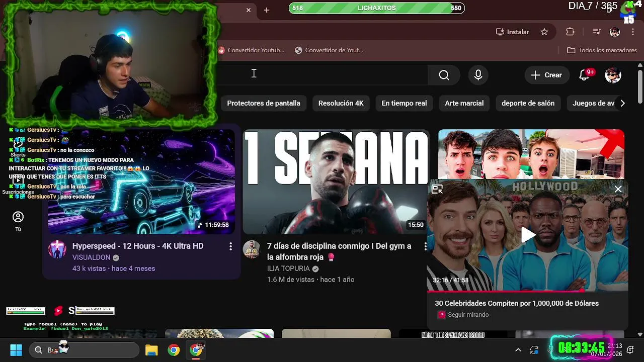This screenshot has height=362, width=644.
Task: Click the LICHAXITOS green progress bar
Action: tap(377, 8)
